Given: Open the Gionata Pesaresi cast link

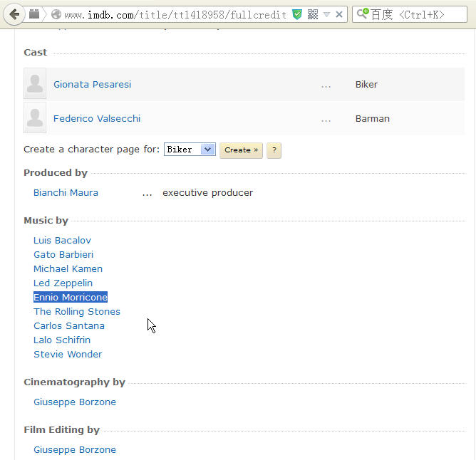Looking at the screenshot, I should 93,84.
